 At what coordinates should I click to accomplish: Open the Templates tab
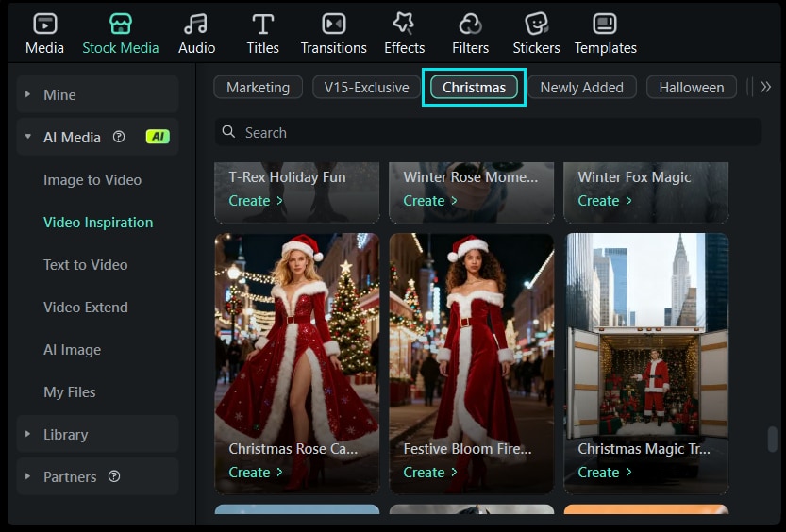click(605, 34)
